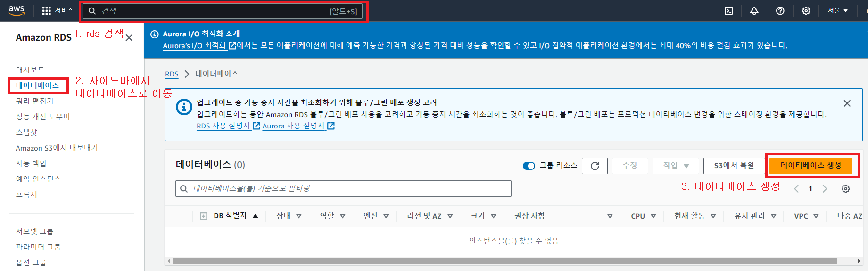
Task: Sort by DB 식별자 column
Action: pos(236,216)
